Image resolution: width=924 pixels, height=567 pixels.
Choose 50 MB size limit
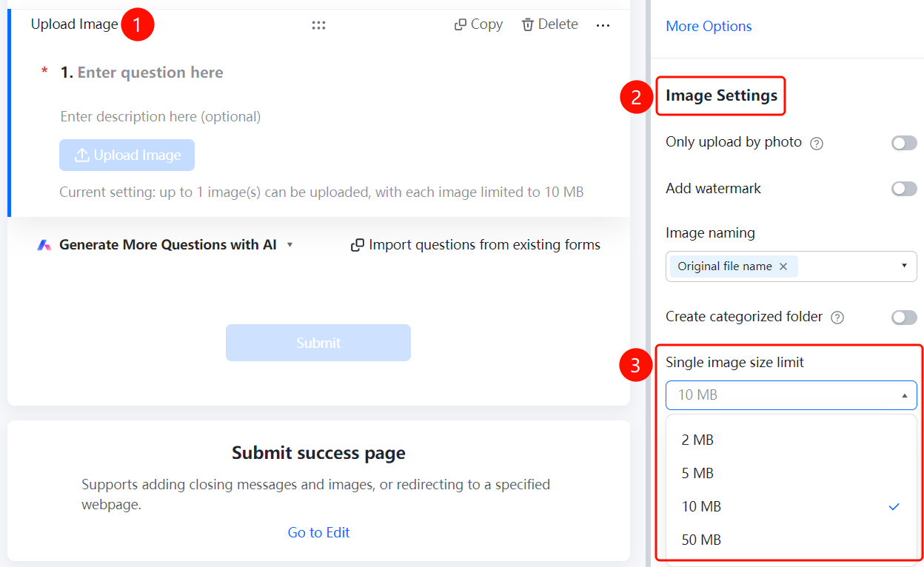click(x=791, y=540)
